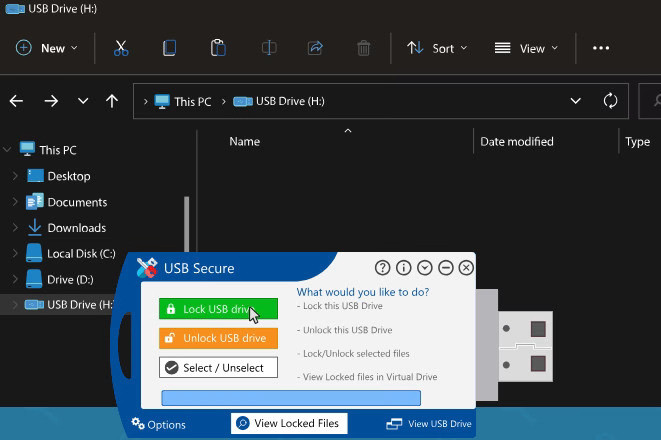Click the USB Drive icon in the title bar

pos(15,9)
